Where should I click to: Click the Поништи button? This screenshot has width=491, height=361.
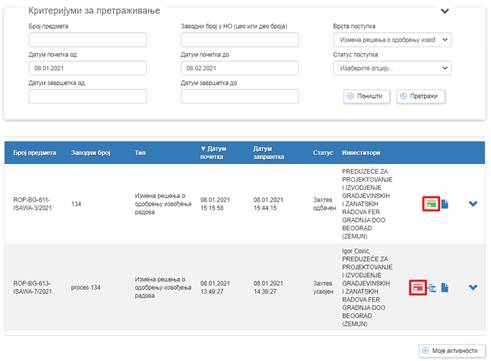pyautogui.click(x=367, y=96)
